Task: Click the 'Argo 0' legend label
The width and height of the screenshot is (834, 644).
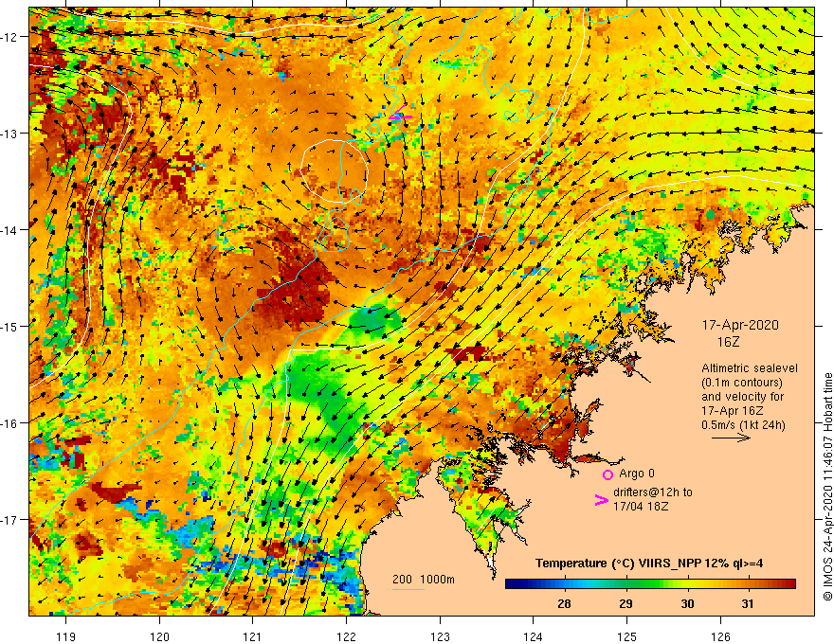Action: click(x=637, y=474)
